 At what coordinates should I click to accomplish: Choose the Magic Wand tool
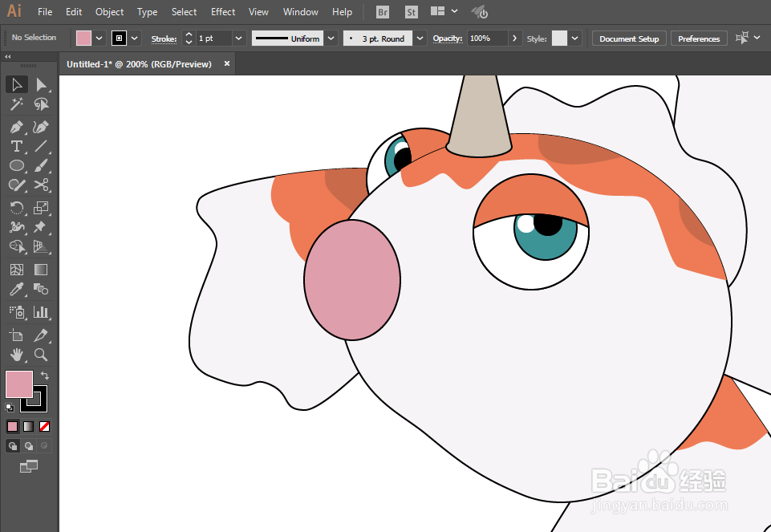pyautogui.click(x=17, y=104)
